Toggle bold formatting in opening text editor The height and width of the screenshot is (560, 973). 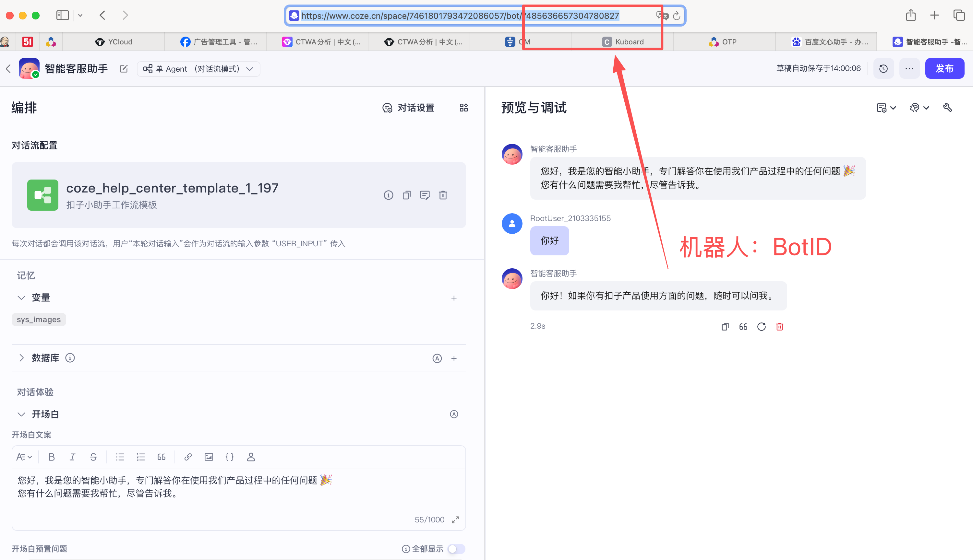(x=52, y=457)
